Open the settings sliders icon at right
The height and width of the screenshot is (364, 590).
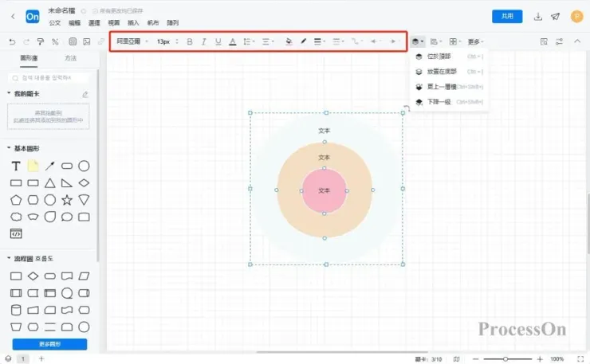pos(560,41)
